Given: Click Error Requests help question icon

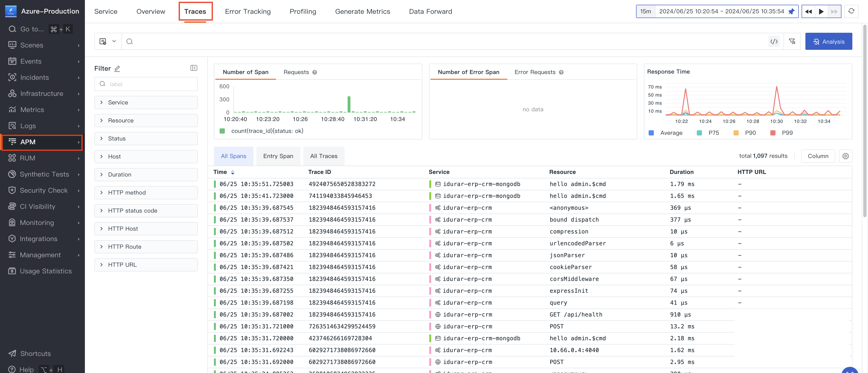Looking at the screenshot, I should coord(561,72).
